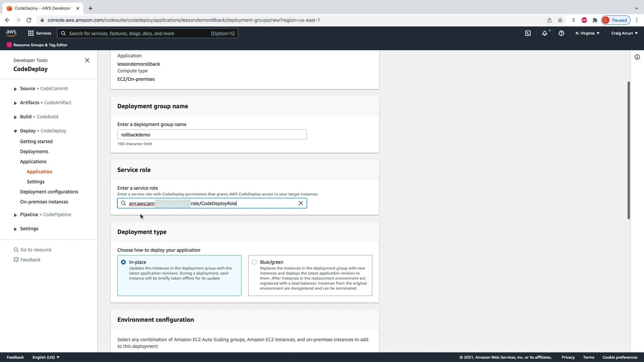Go to Deployments in sidebar
Viewport: 644px width, 362px height.
click(34, 152)
